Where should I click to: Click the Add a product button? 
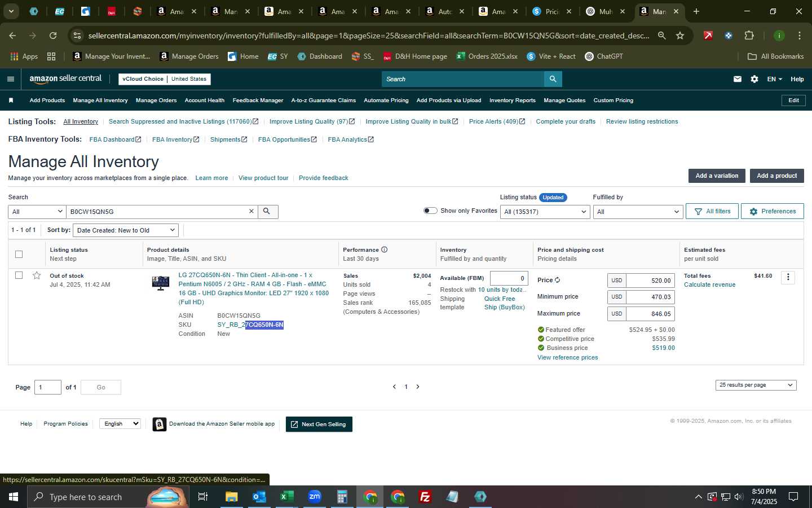point(776,176)
